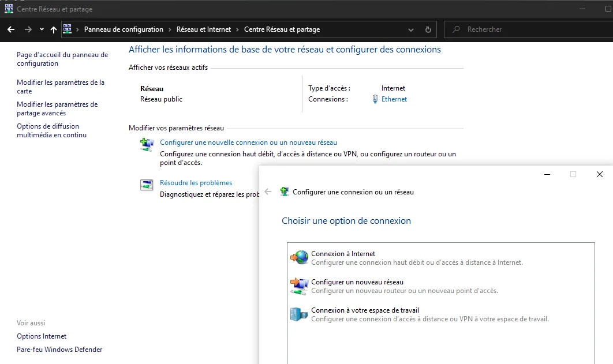Click the 'Réseau public' text
613x364 pixels.
coord(161,99)
